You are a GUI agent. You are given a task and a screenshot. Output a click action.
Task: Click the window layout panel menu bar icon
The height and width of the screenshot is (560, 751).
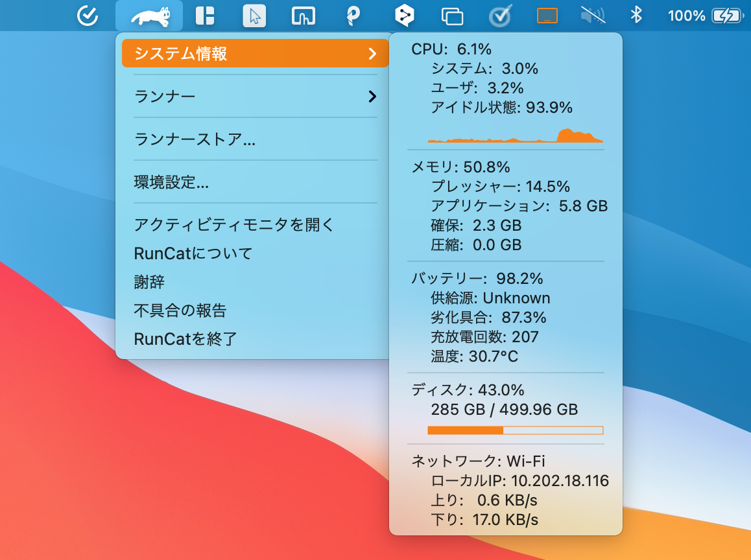pyautogui.click(x=205, y=16)
